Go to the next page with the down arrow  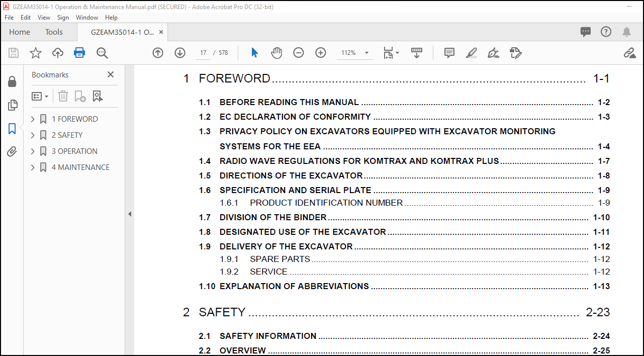click(180, 53)
